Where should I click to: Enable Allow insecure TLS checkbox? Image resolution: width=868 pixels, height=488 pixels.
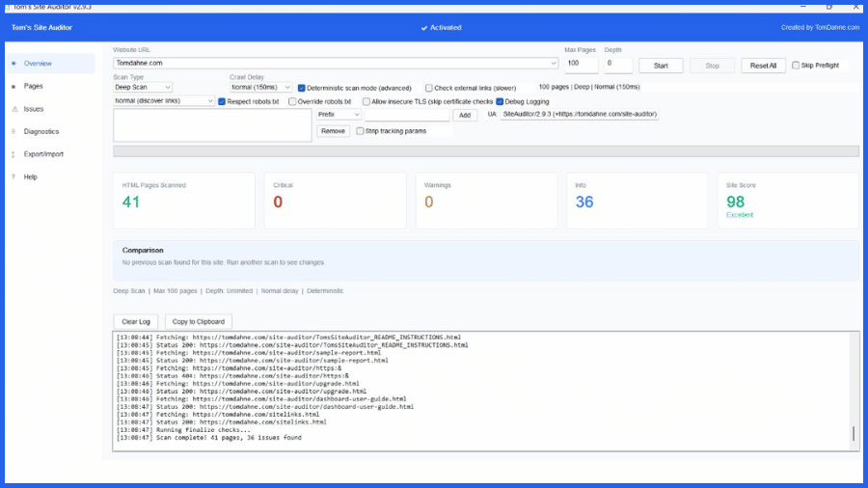[x=366, y=102]
